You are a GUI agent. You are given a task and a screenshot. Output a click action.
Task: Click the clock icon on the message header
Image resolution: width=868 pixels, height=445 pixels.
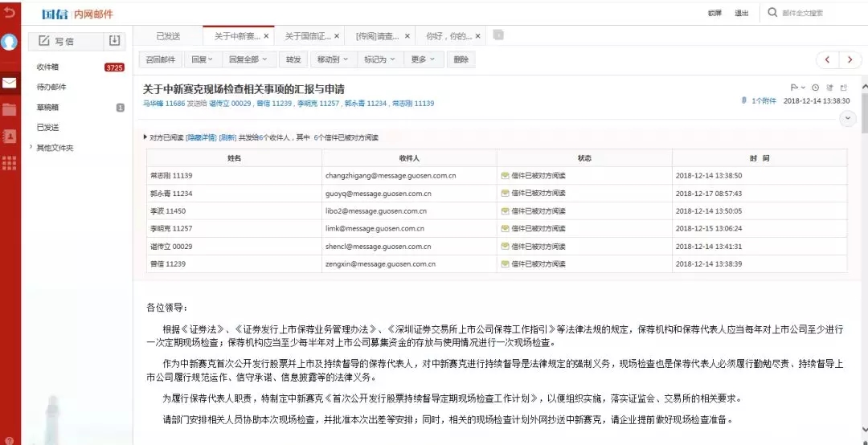click(x=815, y=88)
